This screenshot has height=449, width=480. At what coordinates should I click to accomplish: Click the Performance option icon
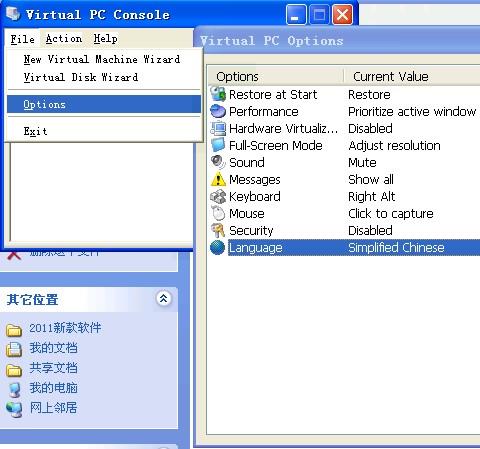coord(218,111)
